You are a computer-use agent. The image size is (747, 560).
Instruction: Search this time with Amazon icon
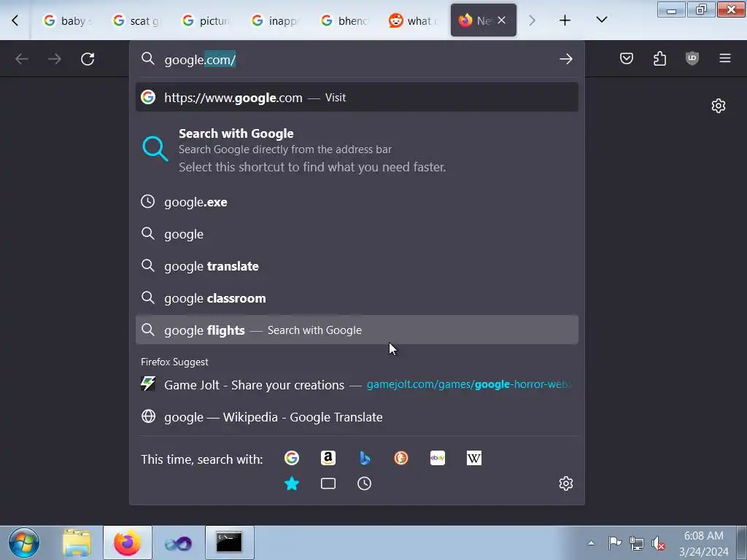click(x=328, y=458)
